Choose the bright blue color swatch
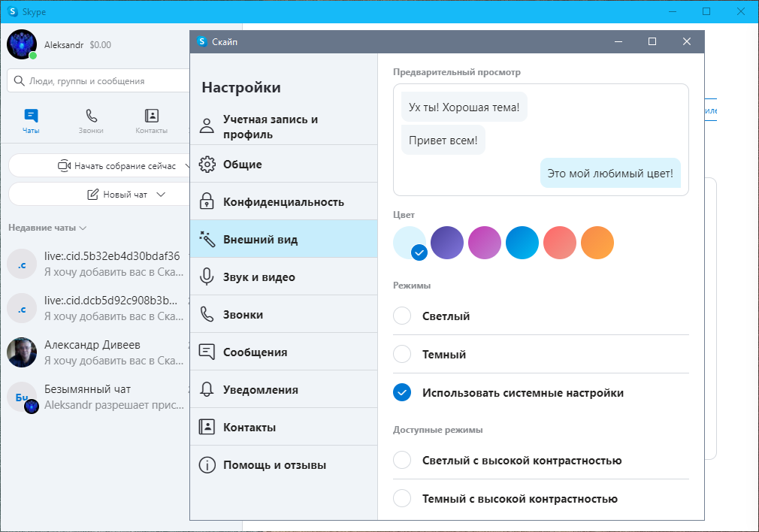Screen dimensions: 759x532 [522, 243]
